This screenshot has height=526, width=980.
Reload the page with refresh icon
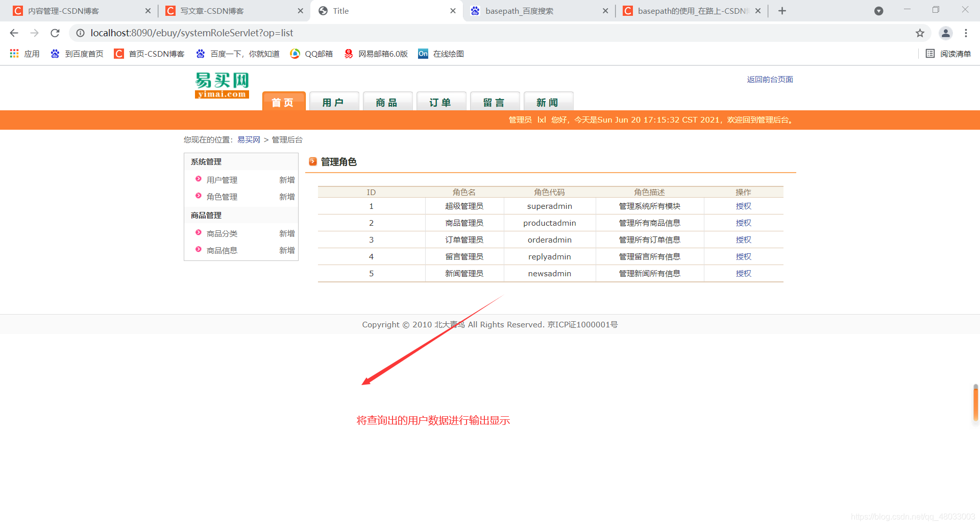55,33
